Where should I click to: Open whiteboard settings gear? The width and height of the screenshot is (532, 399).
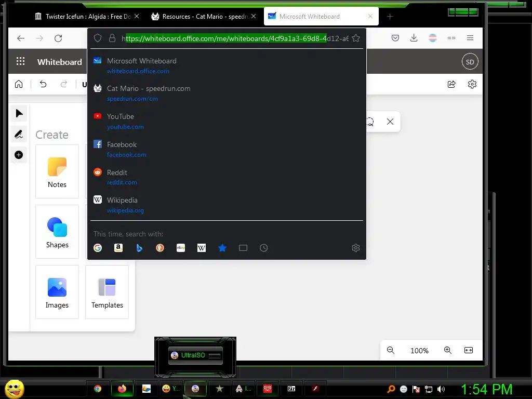pos(472,84)
